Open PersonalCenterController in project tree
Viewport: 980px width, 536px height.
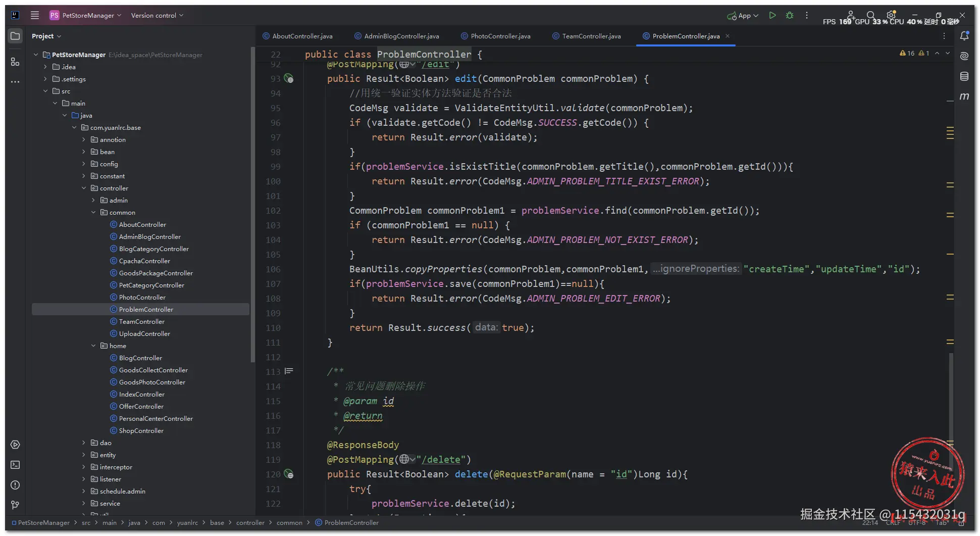(x=156, y=418)
